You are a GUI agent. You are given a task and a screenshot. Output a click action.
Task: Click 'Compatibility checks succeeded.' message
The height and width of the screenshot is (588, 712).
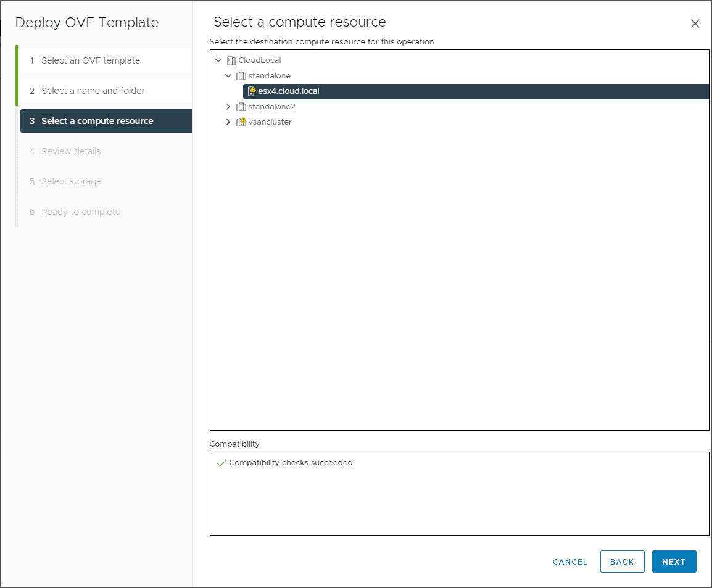[x=291, y=463]
